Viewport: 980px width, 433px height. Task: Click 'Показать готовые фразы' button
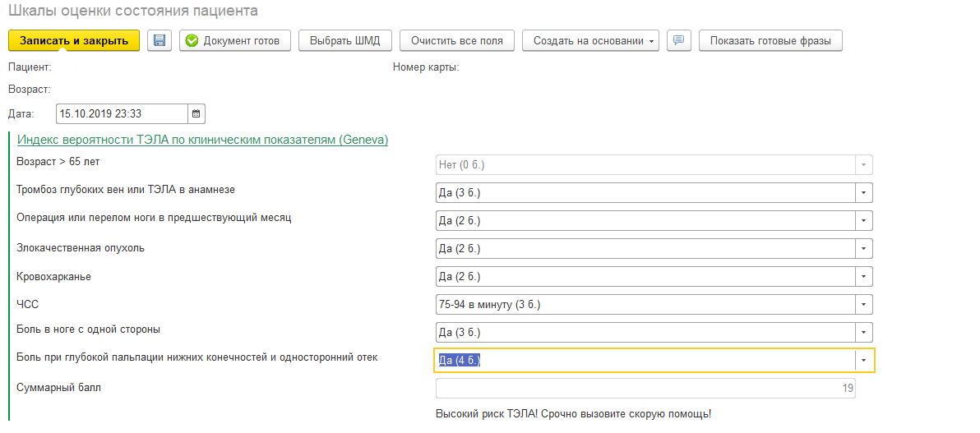coord(770,40)
